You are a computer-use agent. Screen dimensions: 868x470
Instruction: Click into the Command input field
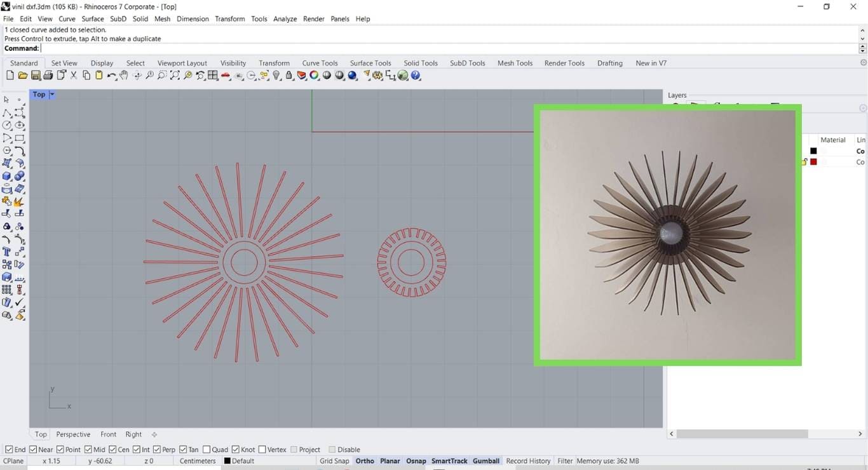[x=448, y=48]
